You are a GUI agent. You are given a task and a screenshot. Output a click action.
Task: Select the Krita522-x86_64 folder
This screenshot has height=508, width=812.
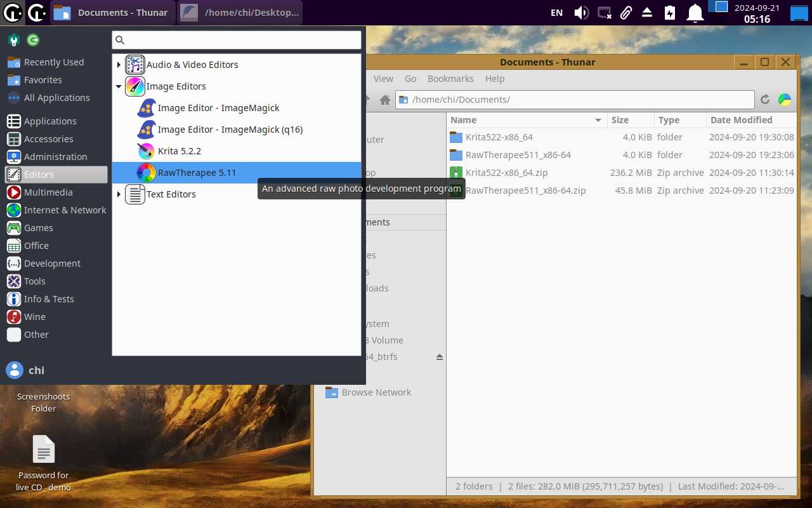[499, 137]
